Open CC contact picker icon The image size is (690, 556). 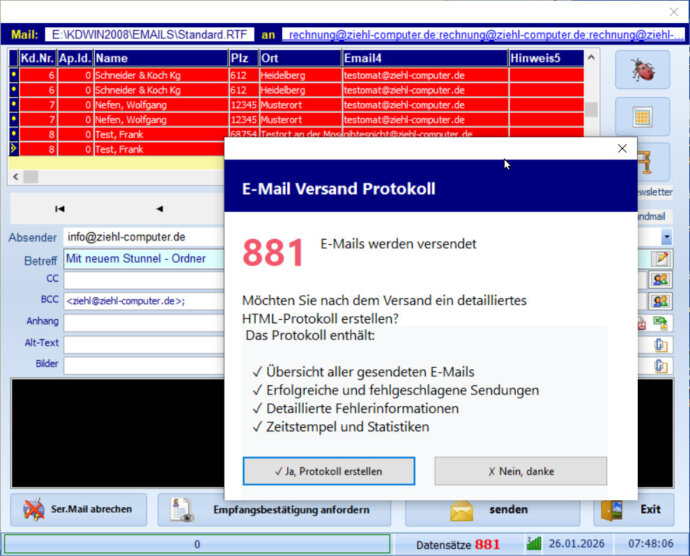[660, 279]
